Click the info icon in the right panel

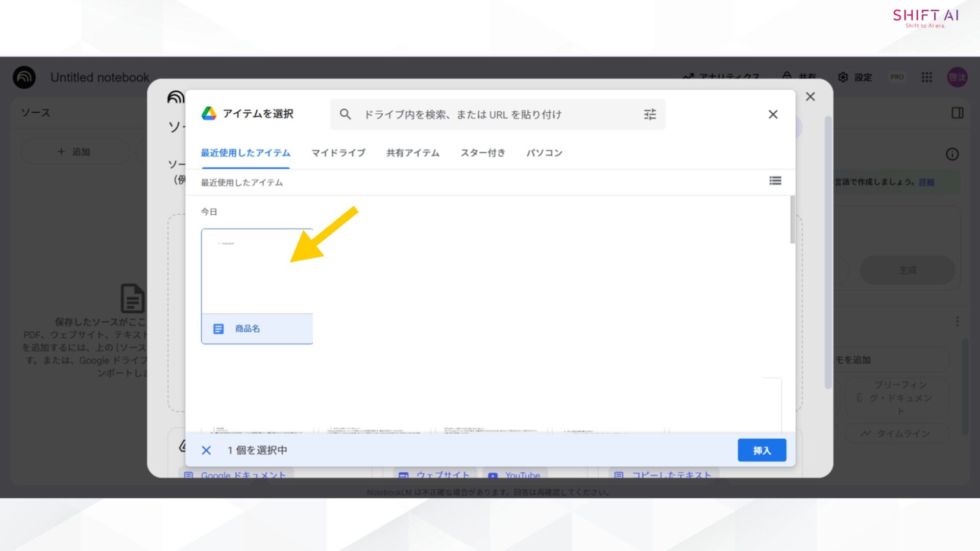pyautogui.click(x=952, y=155)
